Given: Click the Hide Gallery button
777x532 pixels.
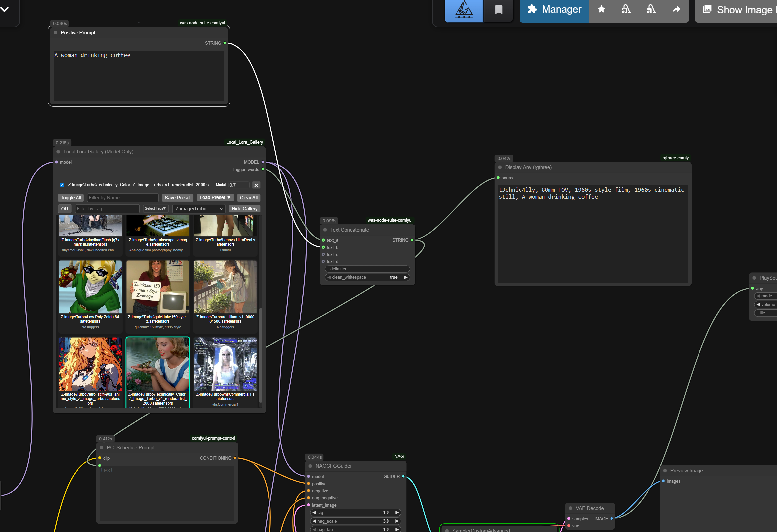Looking at the screenshot, I should click(244, 209).
